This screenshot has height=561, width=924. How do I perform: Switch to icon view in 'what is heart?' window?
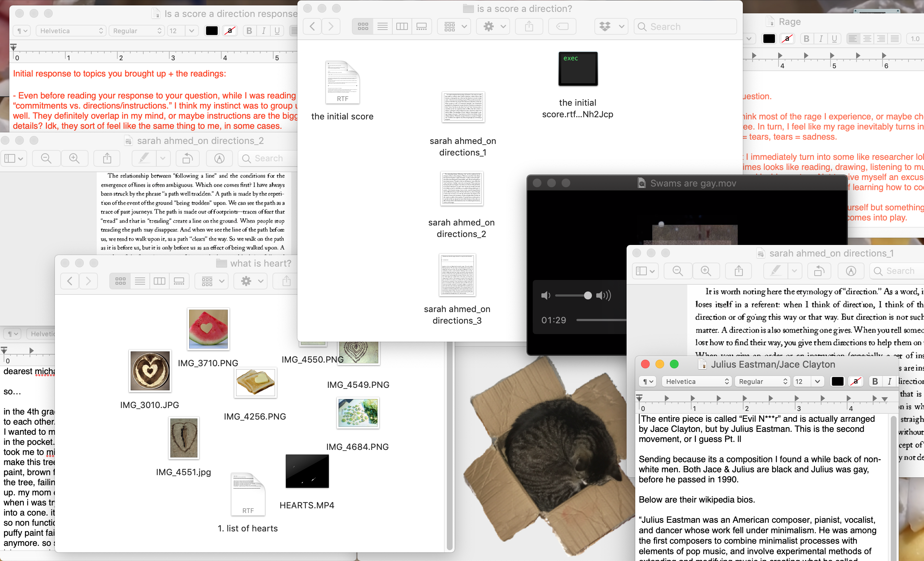pos(120,281)
